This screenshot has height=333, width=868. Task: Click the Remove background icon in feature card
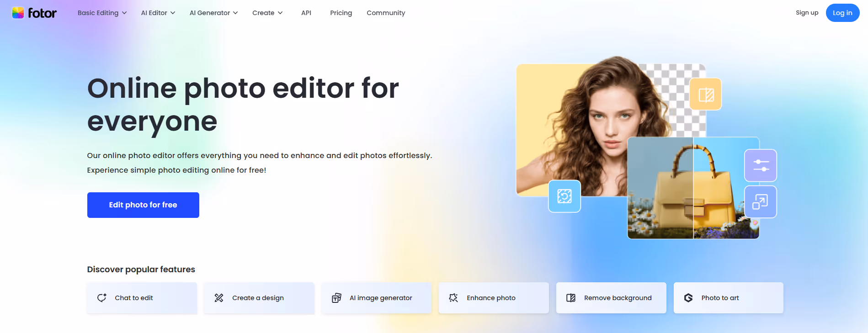click(x=571, y=298)
